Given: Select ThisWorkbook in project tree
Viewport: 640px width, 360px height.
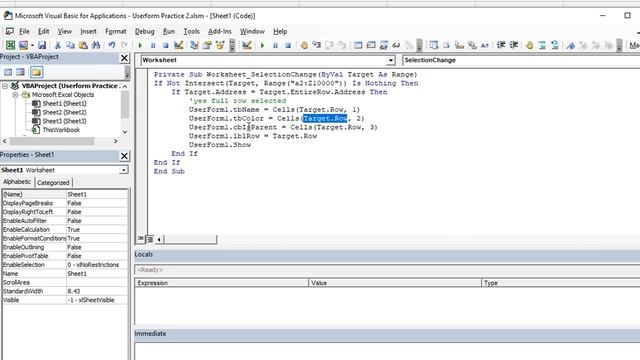Looking at the screenshot, I should 61,130.
